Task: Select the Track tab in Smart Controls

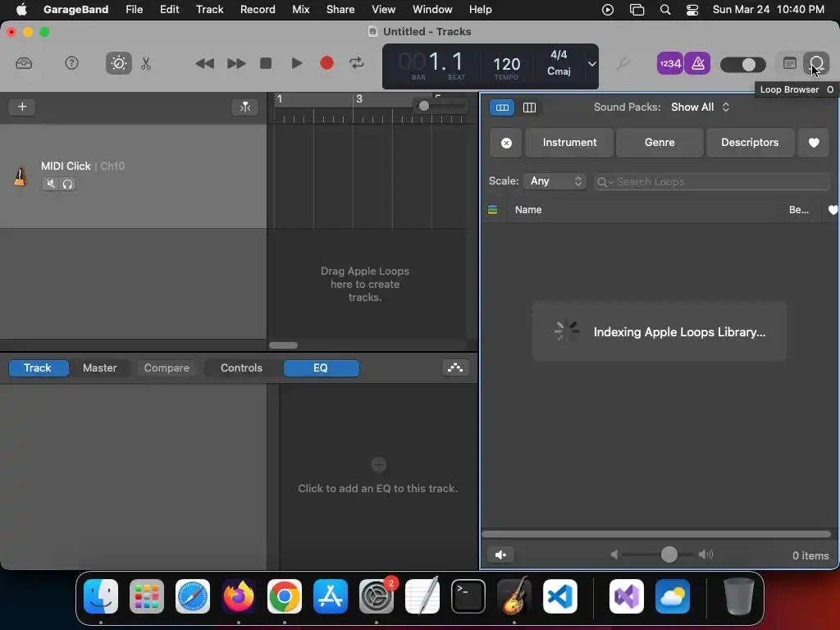Action: coord(38,368)
